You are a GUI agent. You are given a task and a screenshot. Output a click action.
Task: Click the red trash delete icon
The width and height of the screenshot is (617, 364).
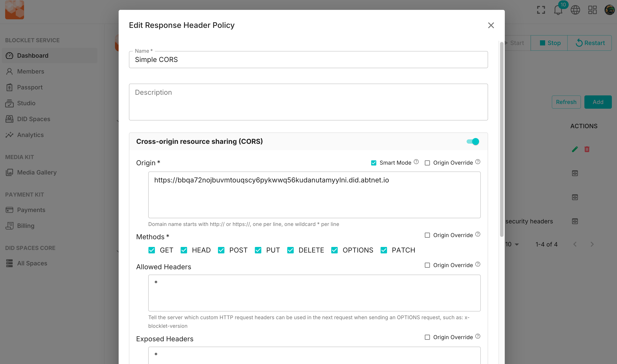(587, 149)
